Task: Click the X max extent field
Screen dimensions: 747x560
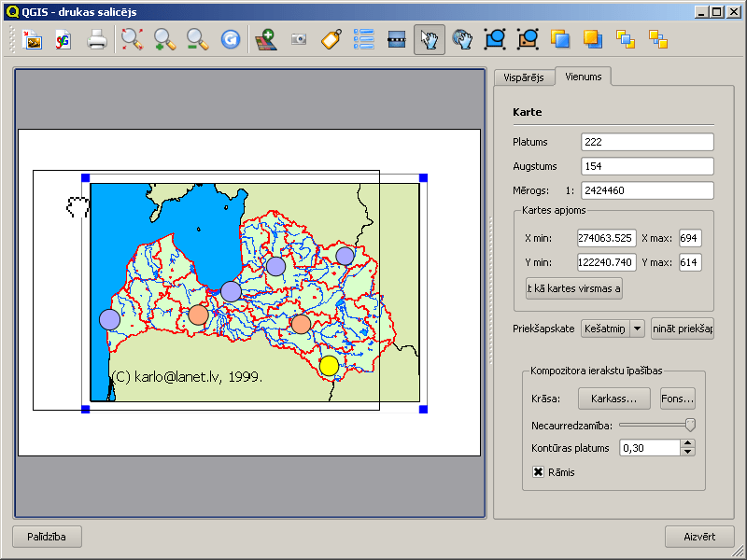Action: tap(690, 238)
